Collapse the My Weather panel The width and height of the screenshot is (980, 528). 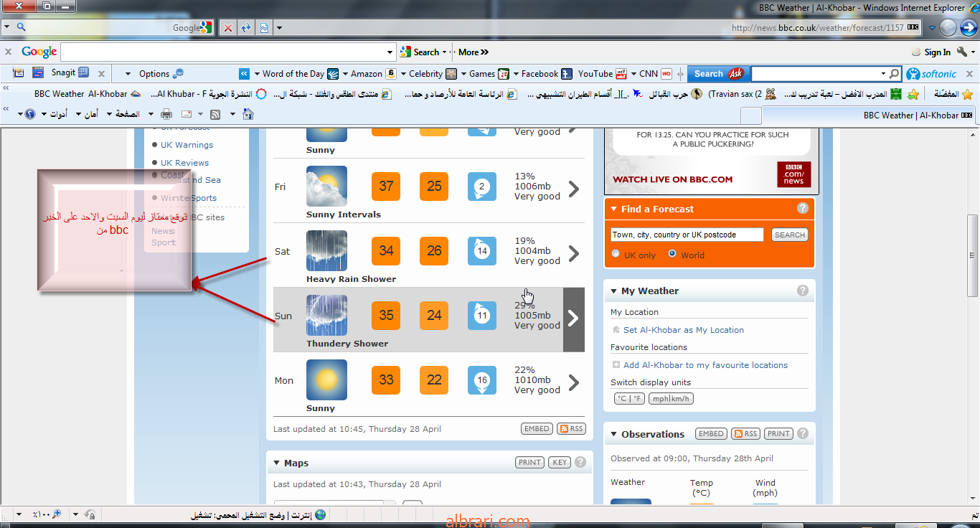(614, 291)
